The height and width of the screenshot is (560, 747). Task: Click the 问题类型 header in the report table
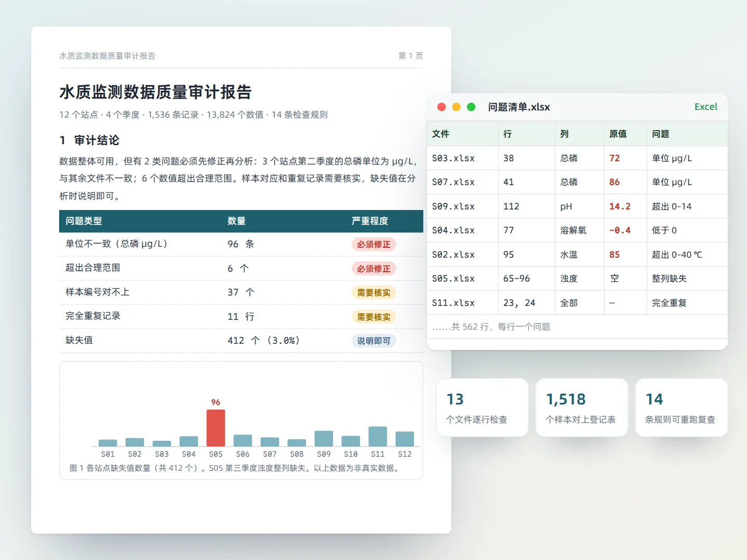tap(84, 221)
